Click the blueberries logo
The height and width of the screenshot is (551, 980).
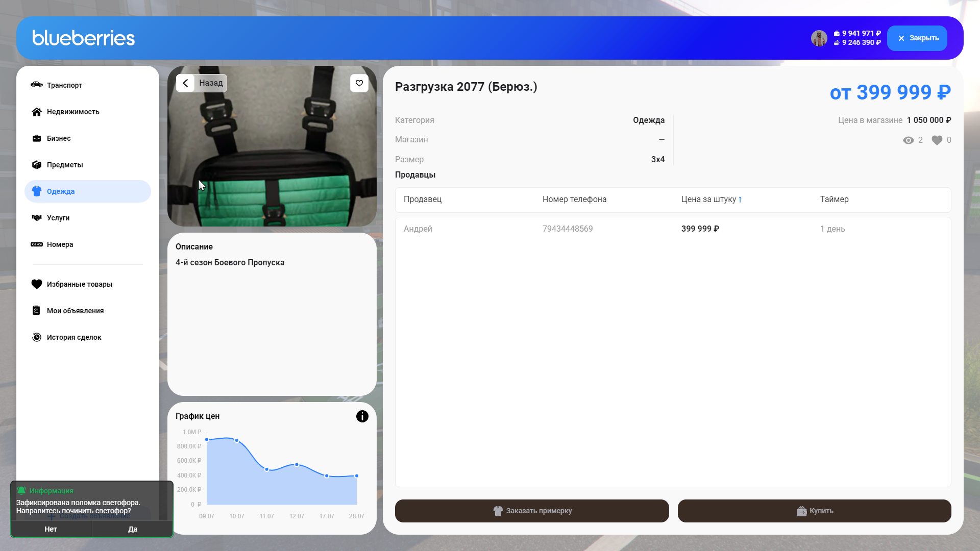point(84,38)
